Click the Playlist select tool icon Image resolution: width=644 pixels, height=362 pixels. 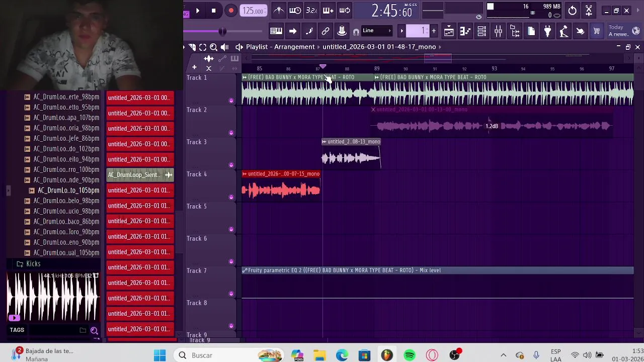[203, 47]
